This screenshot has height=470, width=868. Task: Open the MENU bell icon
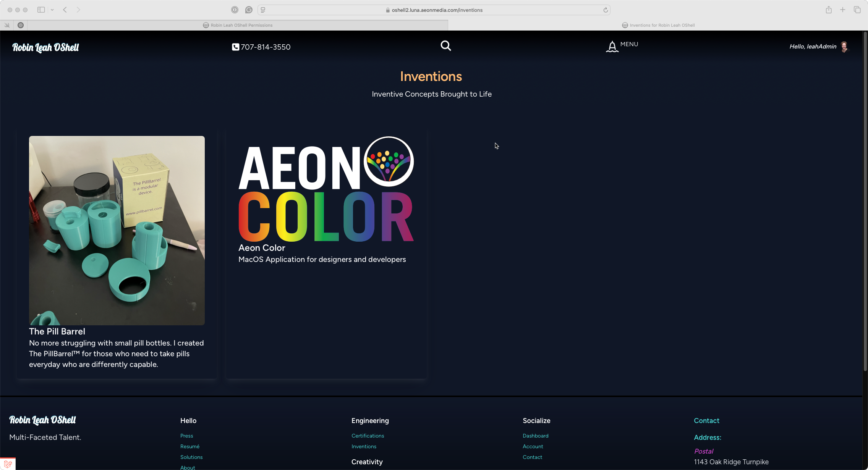(612, 47)
